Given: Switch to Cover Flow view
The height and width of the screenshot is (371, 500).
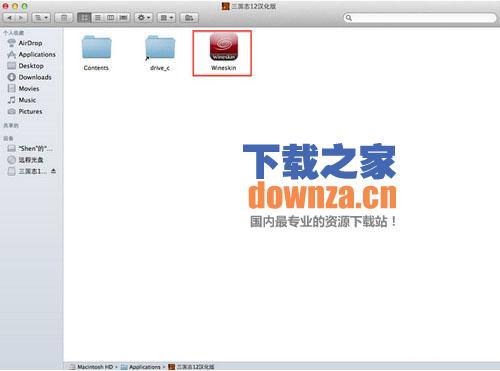Looking at the screenshot, I should click(x=123, y=17).
